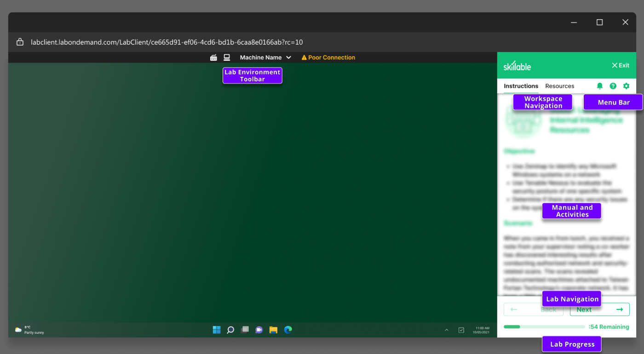Click the computer monitor icon in lab toolbar
Image resolution: width=644 pixels, height=354 pixels.
coord(227,57)
